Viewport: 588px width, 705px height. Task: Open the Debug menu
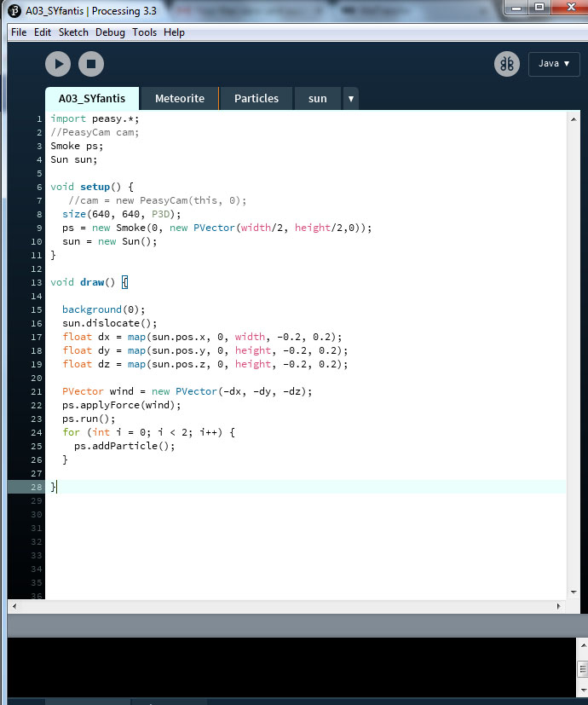pyautogui.click(x=110, y=32)
